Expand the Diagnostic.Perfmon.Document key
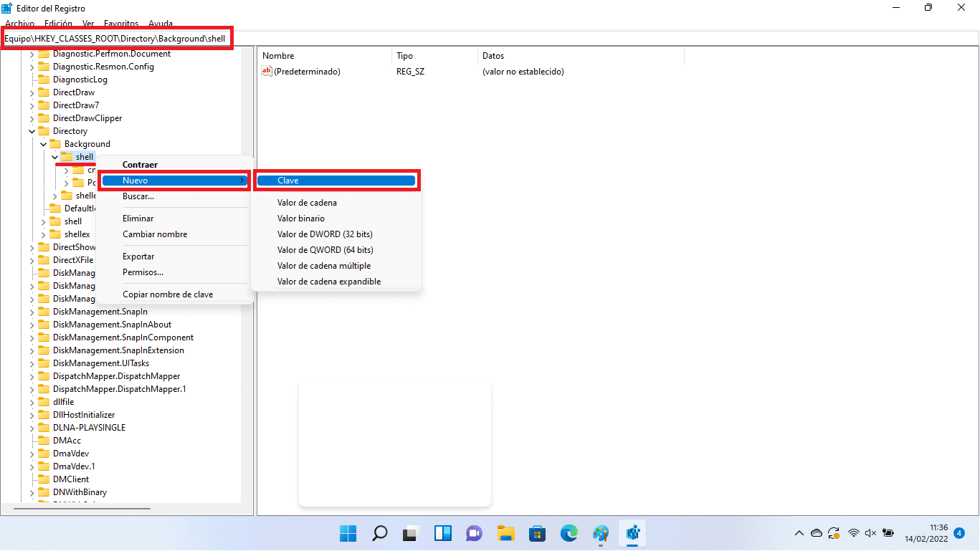The image size is (980, 551). [x=32, y=54]
